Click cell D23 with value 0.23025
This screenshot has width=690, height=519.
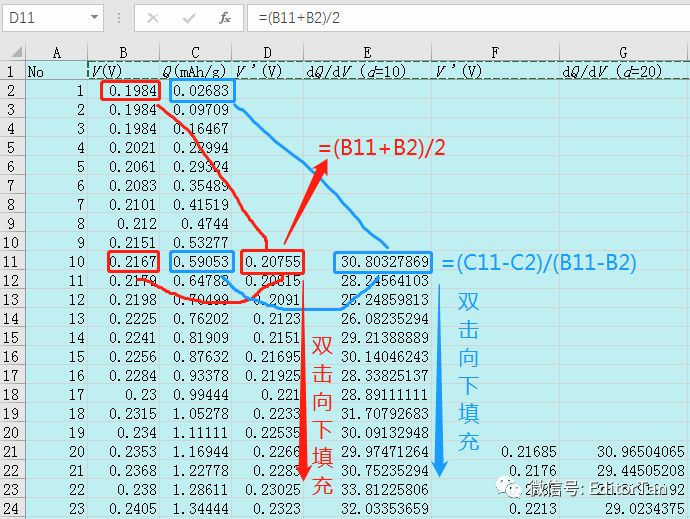pos(268,490)
